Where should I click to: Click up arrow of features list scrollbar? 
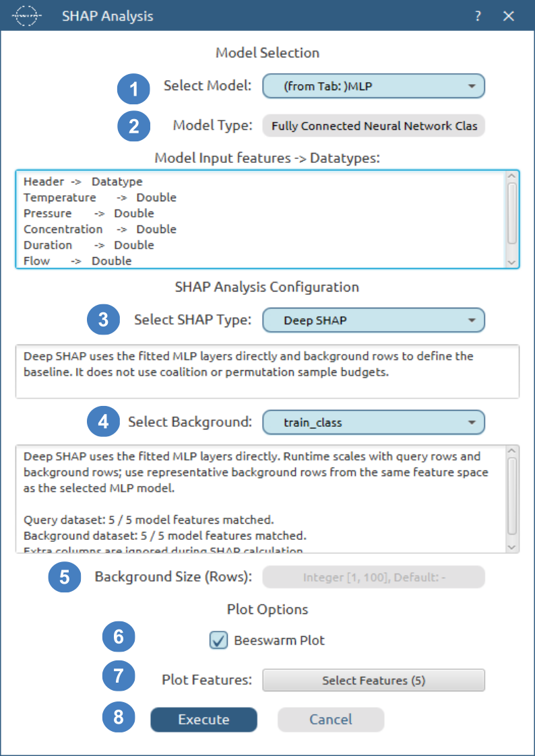click(512, 176)
